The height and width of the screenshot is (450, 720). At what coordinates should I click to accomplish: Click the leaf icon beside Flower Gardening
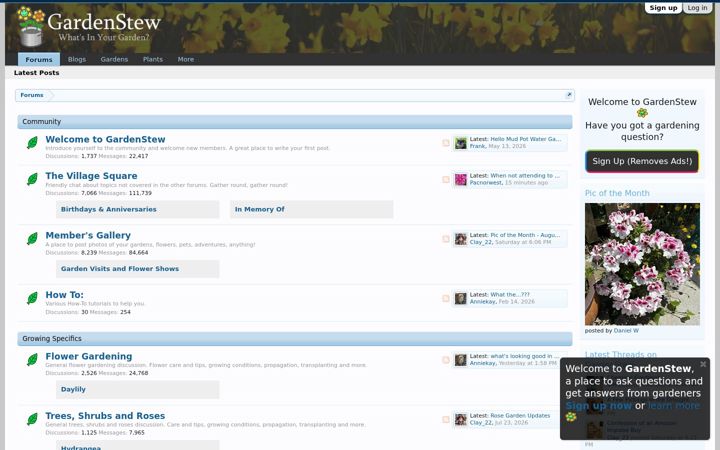(32, 360)
